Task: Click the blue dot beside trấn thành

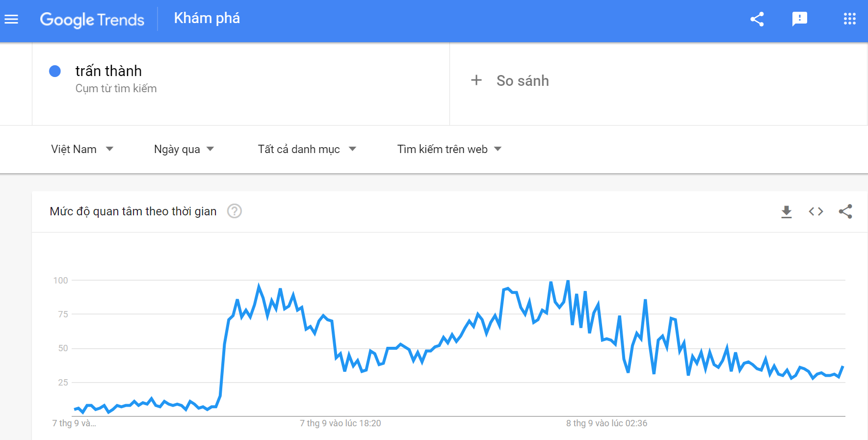Action: [55, 71]
